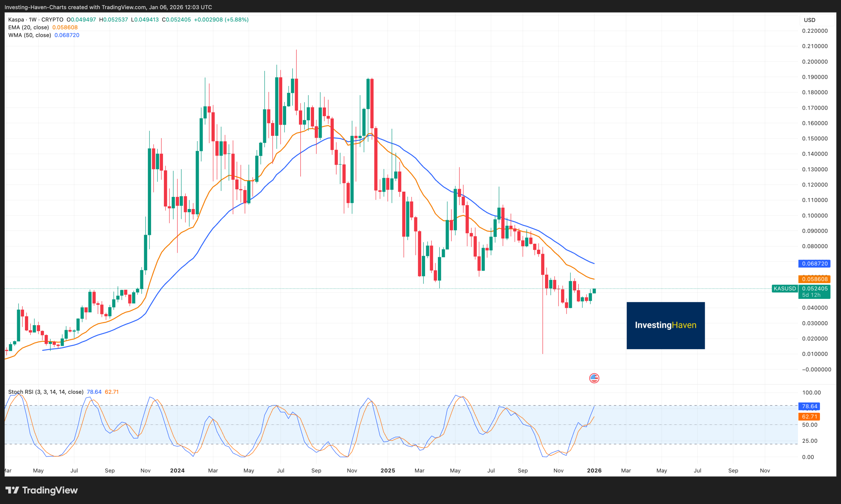This screenshot has width=841, height=504.
Task: Open the USD currency selector
Action: pos(810,20)
